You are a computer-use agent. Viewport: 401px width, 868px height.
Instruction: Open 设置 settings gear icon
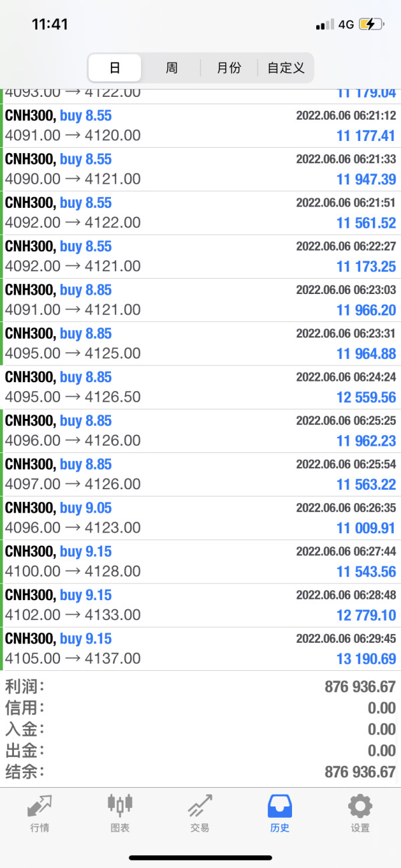click(x=360, y=807)
